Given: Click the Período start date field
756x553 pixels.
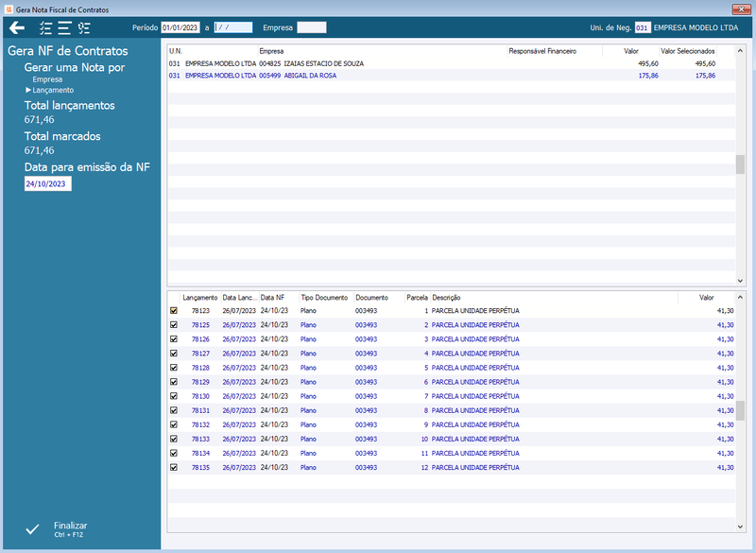Looking at the screenshot, I should click(180, 27).
